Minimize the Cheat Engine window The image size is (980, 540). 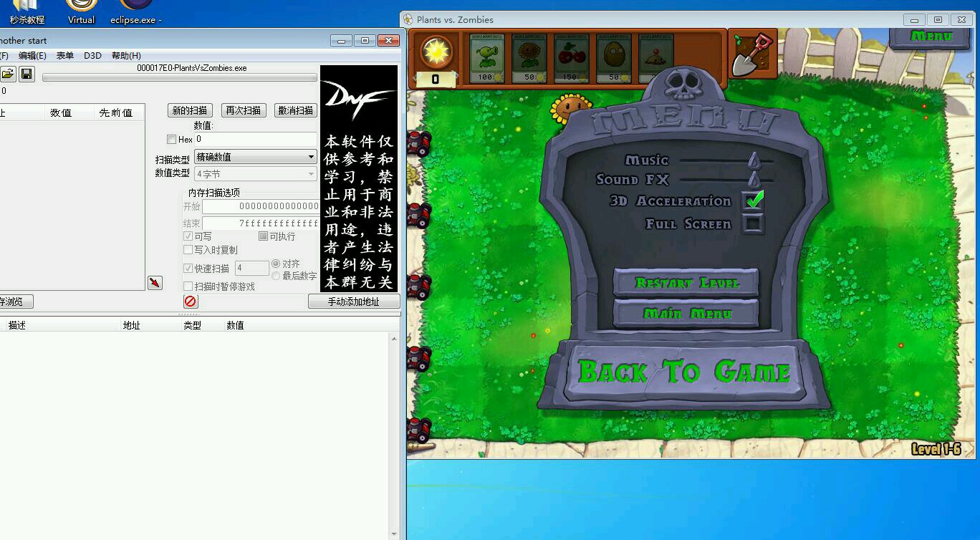coord(341,41)
